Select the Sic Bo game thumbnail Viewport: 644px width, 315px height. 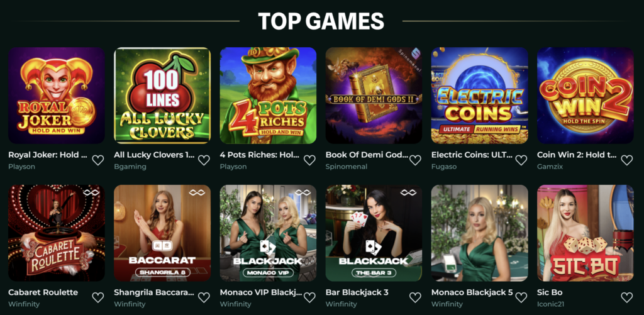click(586, 233)
